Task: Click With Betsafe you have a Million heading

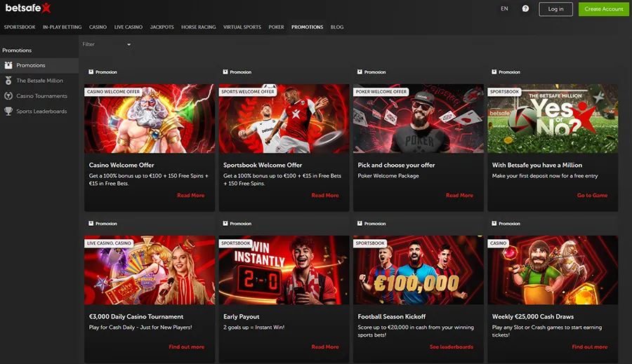Action: [537, 165]
